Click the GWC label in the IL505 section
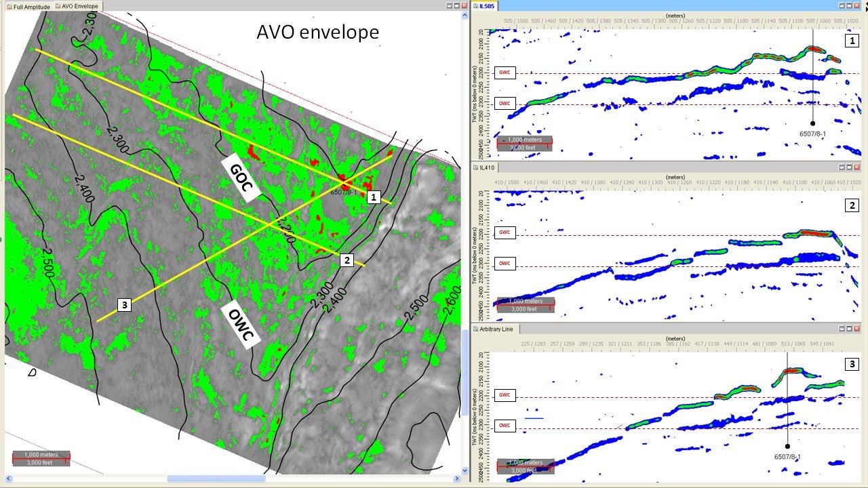 [x=504, y=73]
